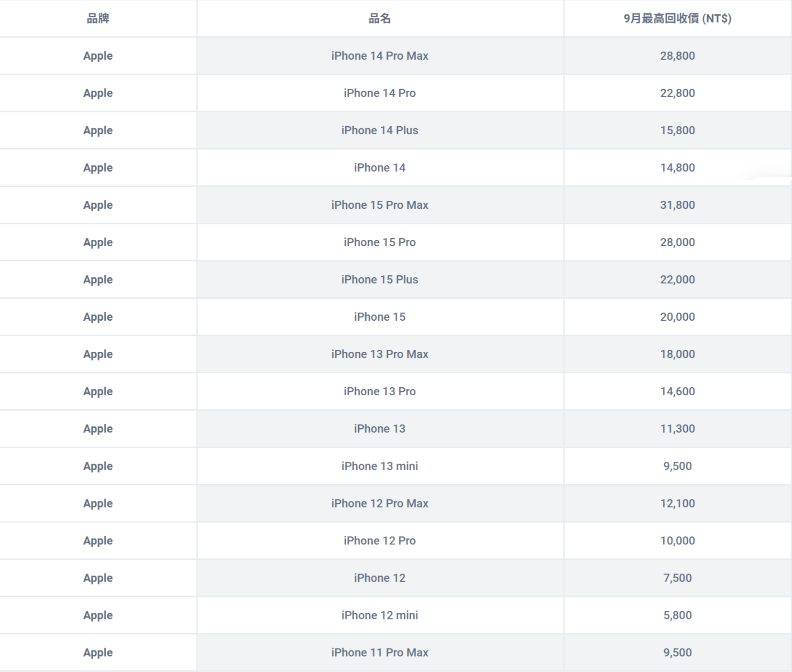Click the 品牌 column header
792x672 pixels.
(x=98, y=19)
